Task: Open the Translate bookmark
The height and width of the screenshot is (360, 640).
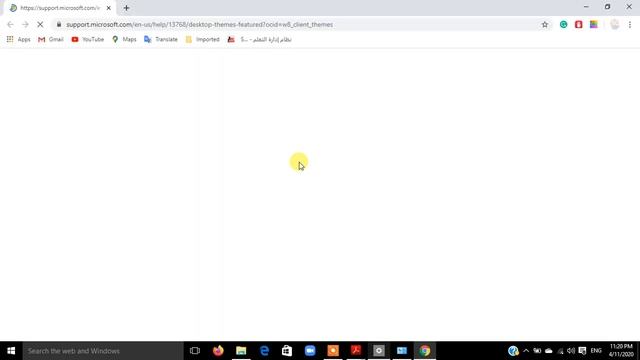Action: tap(161, 39)
